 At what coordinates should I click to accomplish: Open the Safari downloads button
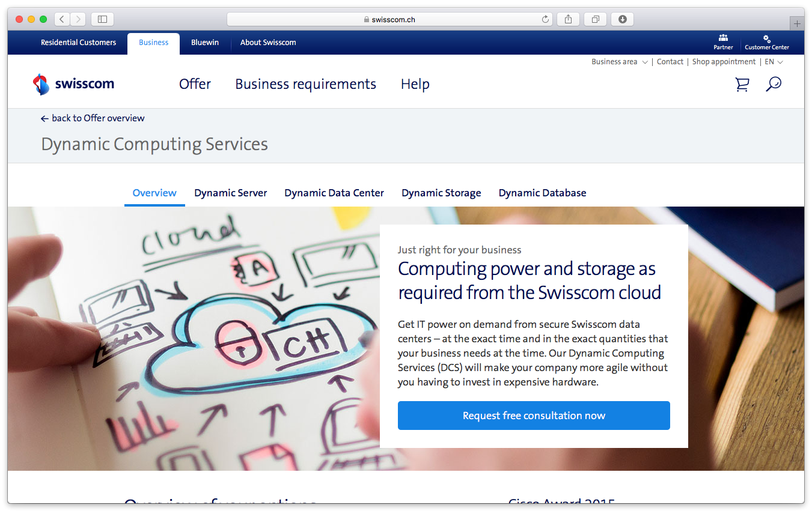point(623,19)
